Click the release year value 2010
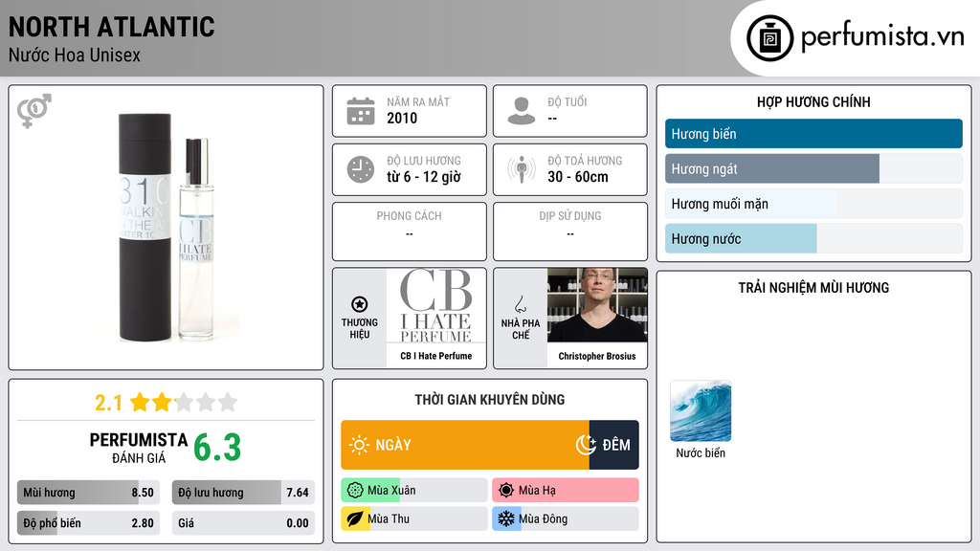 click(x=402, y=118)
